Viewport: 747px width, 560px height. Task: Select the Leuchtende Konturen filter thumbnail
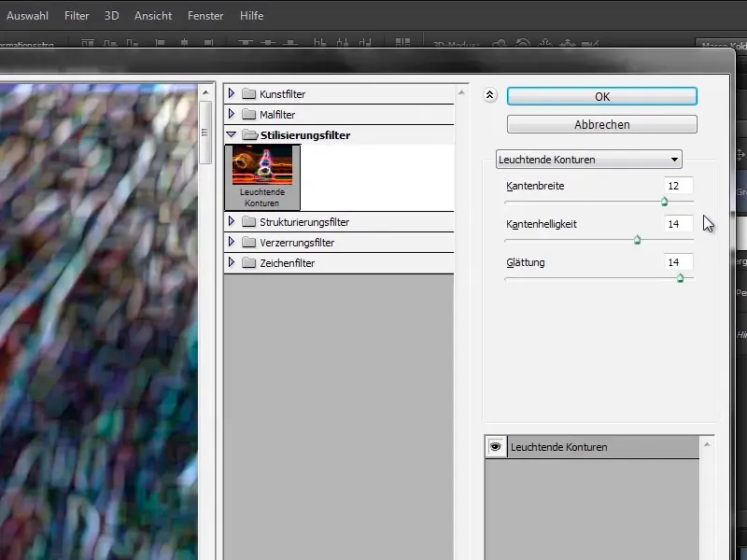262,177
